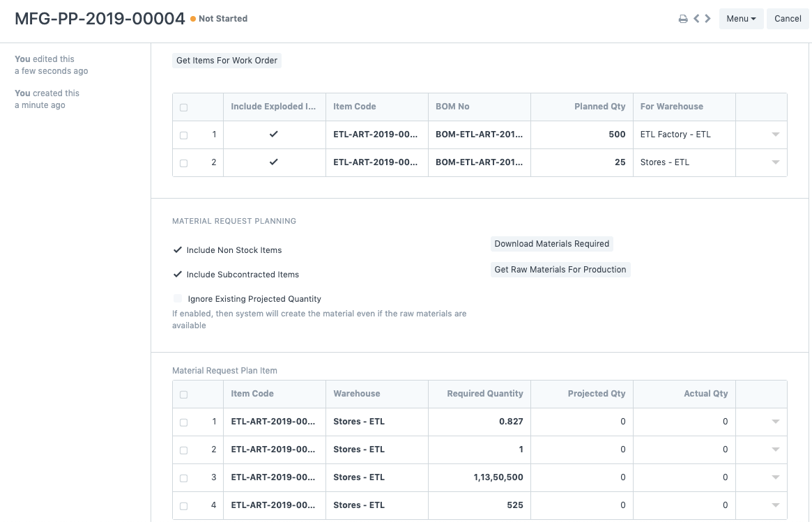Select all rows in work order items table
The height and width of the screenshot is (522, 812).
click(184, 107)
